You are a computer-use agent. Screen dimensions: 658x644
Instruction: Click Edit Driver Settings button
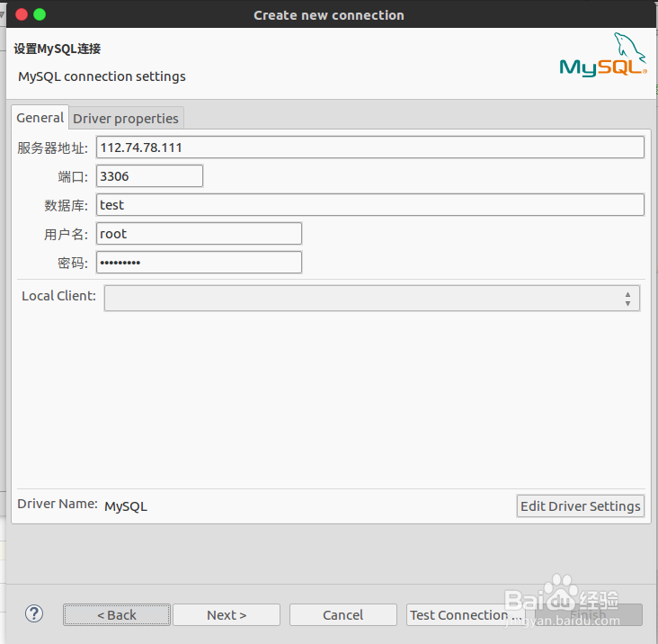pyautogui.click(x=581, y=506)
